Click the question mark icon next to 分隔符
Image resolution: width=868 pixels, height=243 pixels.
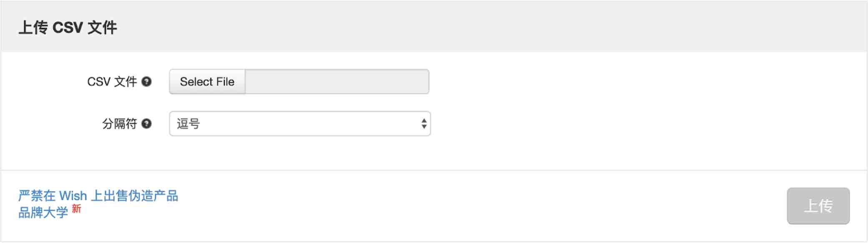click(x=146, y=124)
